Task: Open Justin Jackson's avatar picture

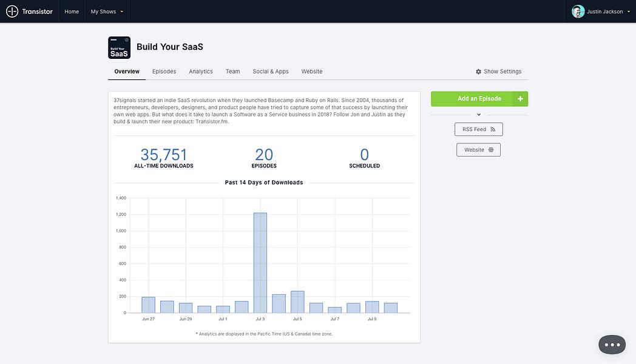Action: click(x=578, y=12)
